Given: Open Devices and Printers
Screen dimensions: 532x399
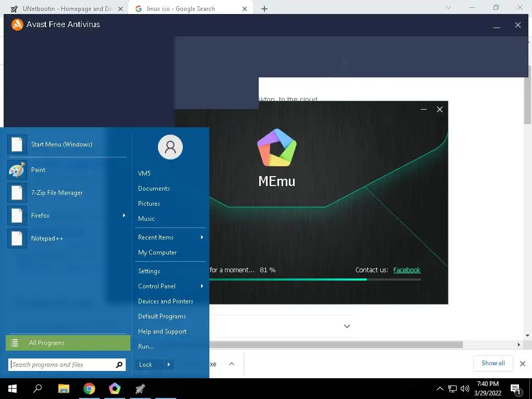Looking at the screenshot, I should (x=166, y=301).
